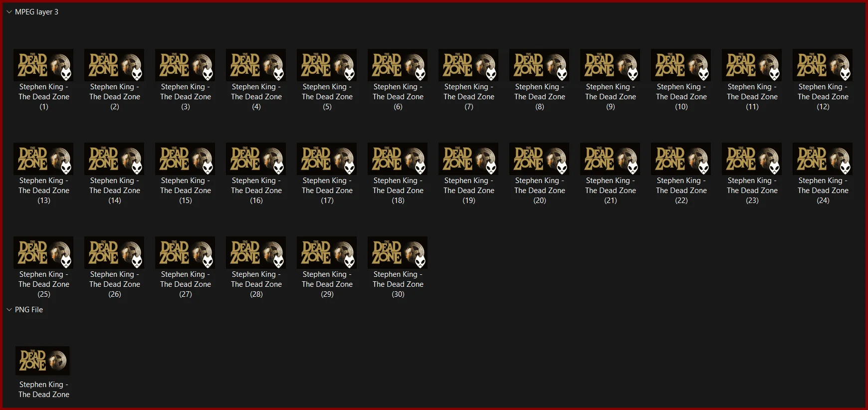Select the Dead Zone (21) MP3 icon
Image resolution: width=868 pixels, height=410 pixels.
coord(610,159)
